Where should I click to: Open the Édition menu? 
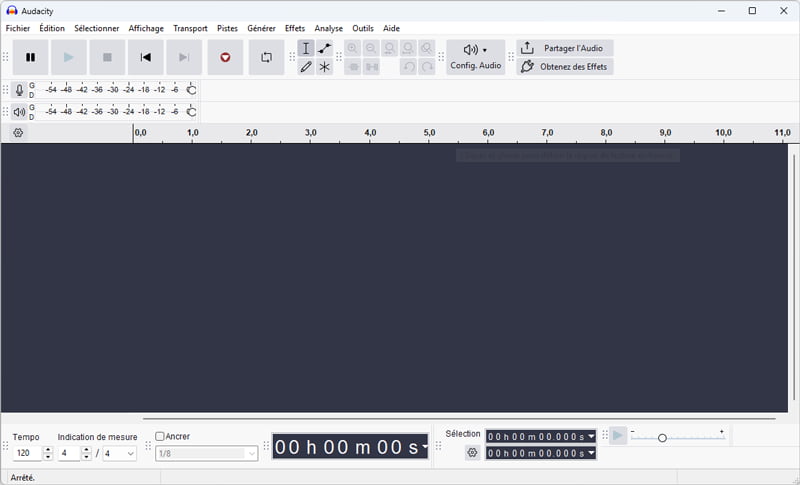point(52,29)
